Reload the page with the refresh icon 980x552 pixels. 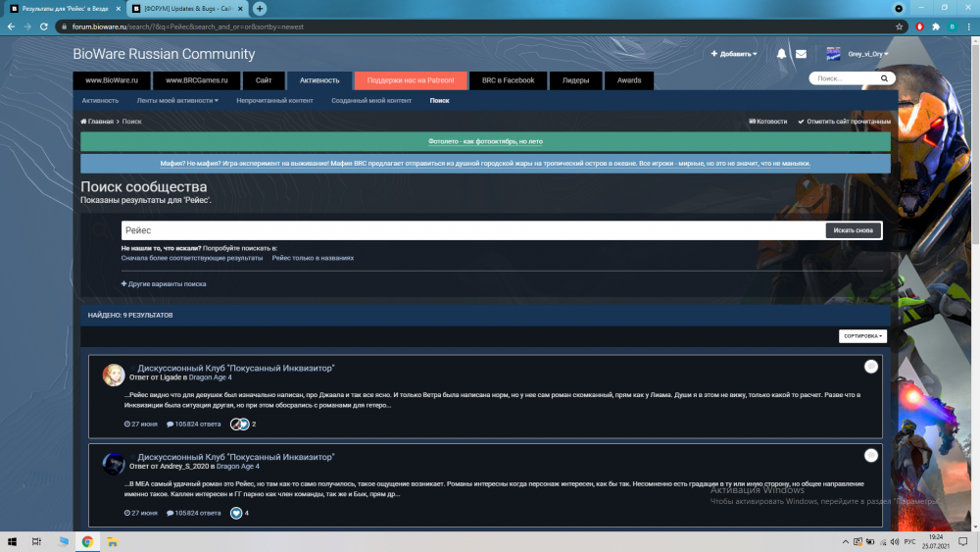[43, 26]
